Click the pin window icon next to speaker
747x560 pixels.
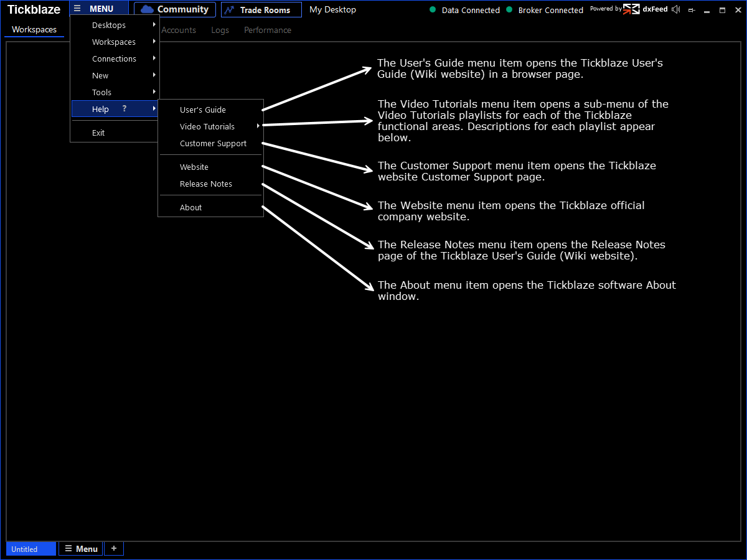pos(692,10)
